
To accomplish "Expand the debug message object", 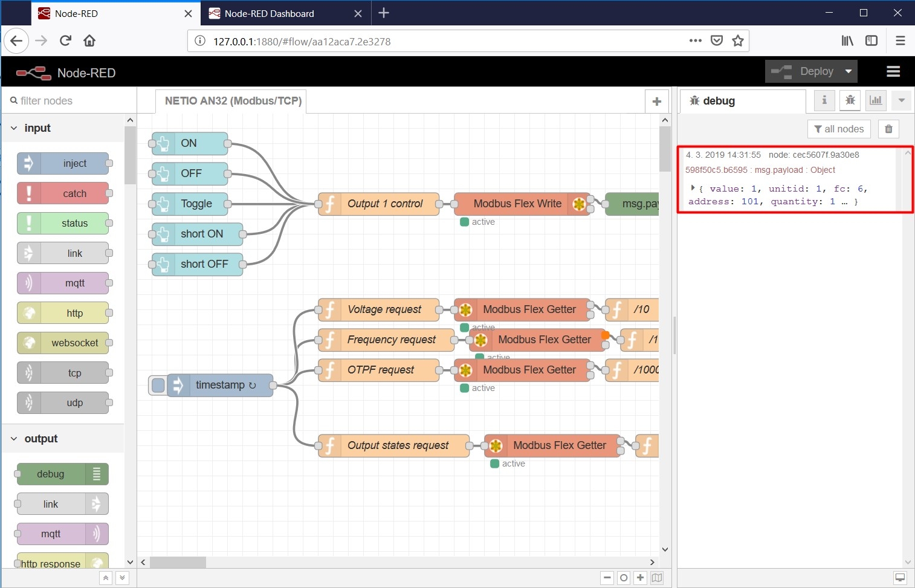I will coord(693,188).
